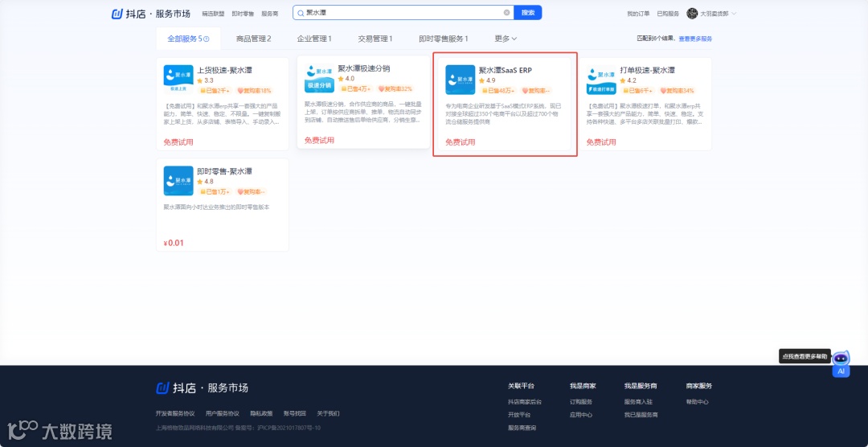Open the 开发者服务协议 footer link
Image resolution: width=868 pixels, height=447 pixels.
point(175,413)
